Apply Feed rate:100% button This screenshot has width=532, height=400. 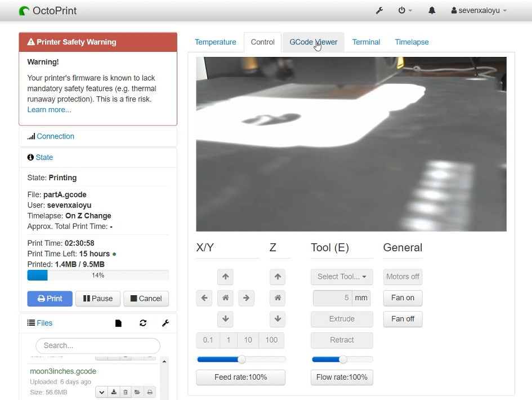(x=240, y=377)
